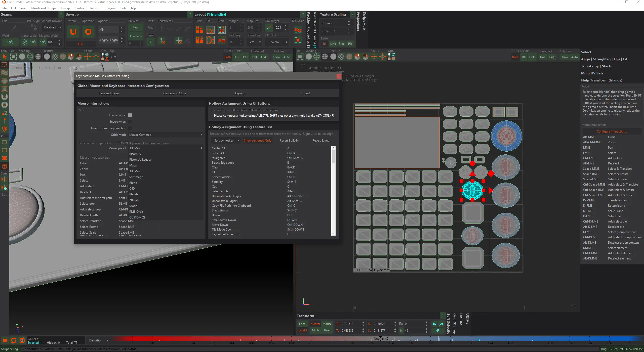644x352 pixels.
Task: Toggle the Invert wheel checkbox
Action: click(130, 122)
